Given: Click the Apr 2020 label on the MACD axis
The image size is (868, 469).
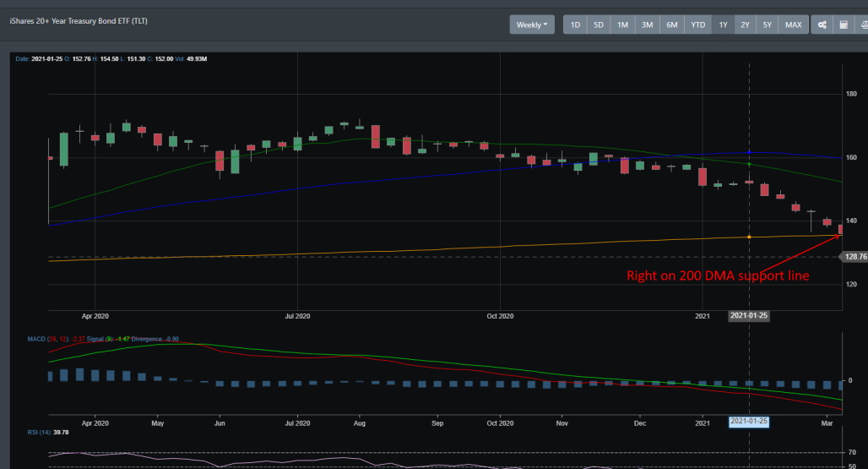Looking at the screenshot, I should click(x=95, y=423).
